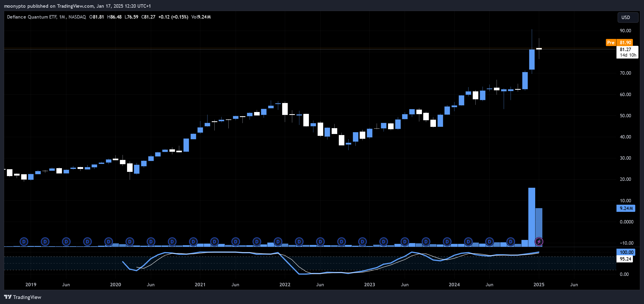This screenshot has width=644, height=304.
Task: Click the TradingView logo at bottom left
Action: click(x=23, y=297)
